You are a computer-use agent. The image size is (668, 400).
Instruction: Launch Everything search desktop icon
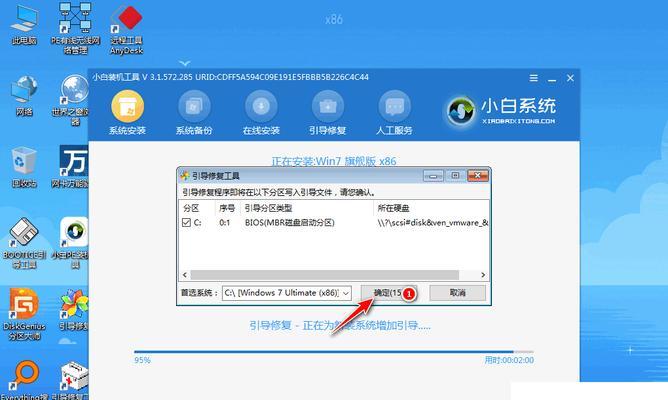[x=25, y=380]
